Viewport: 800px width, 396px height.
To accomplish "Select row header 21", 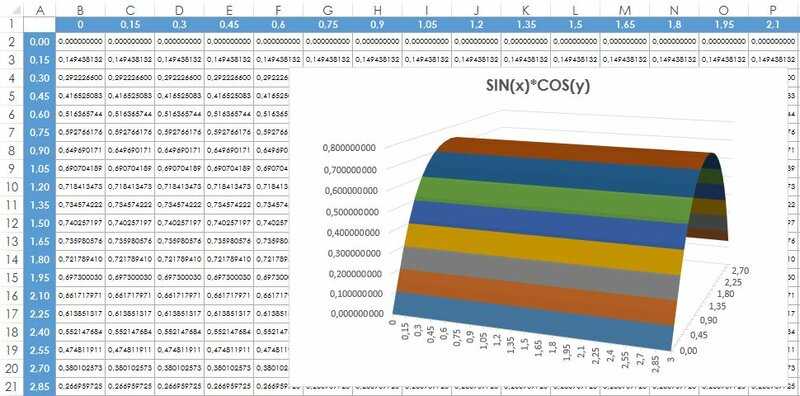I will pos(11,386).
